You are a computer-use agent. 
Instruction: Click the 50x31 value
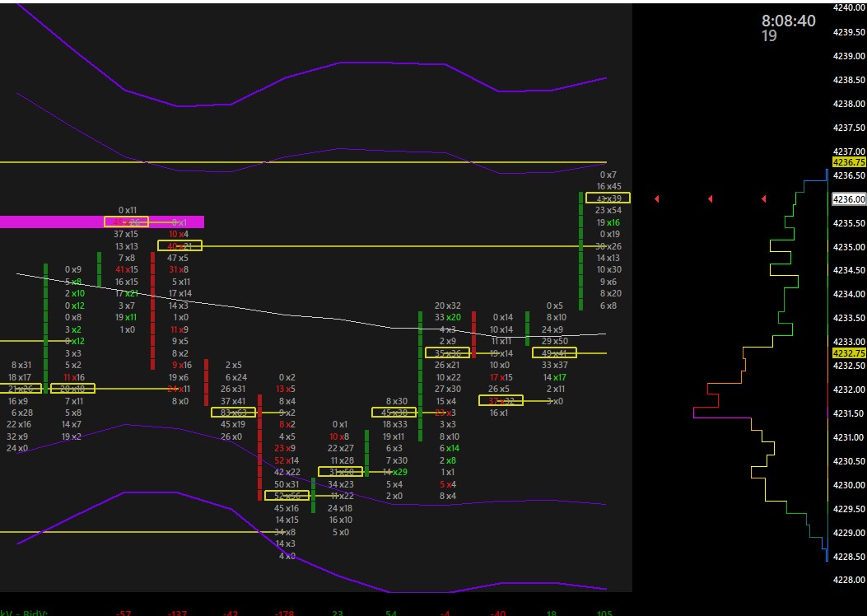287,484
